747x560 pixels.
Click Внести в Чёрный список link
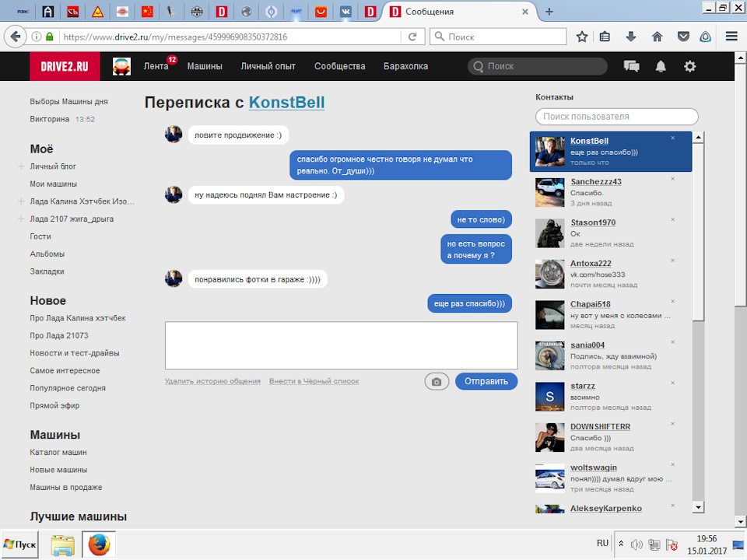[x=314, y=381]
